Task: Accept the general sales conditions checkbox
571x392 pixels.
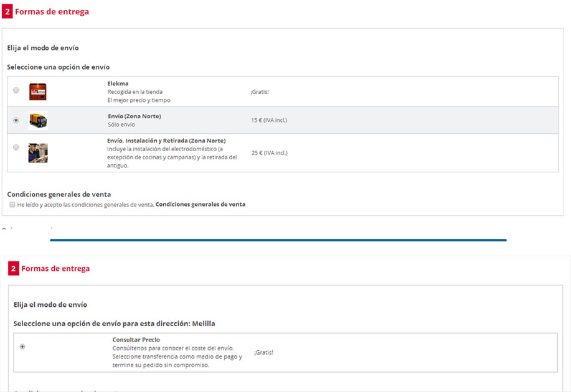Action: [x=12, y=205]
